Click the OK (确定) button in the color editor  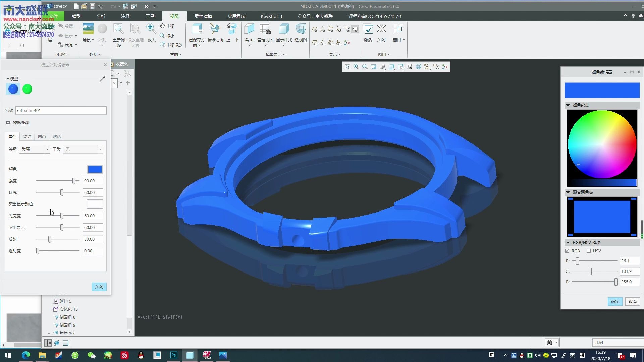tap(615, 302)
